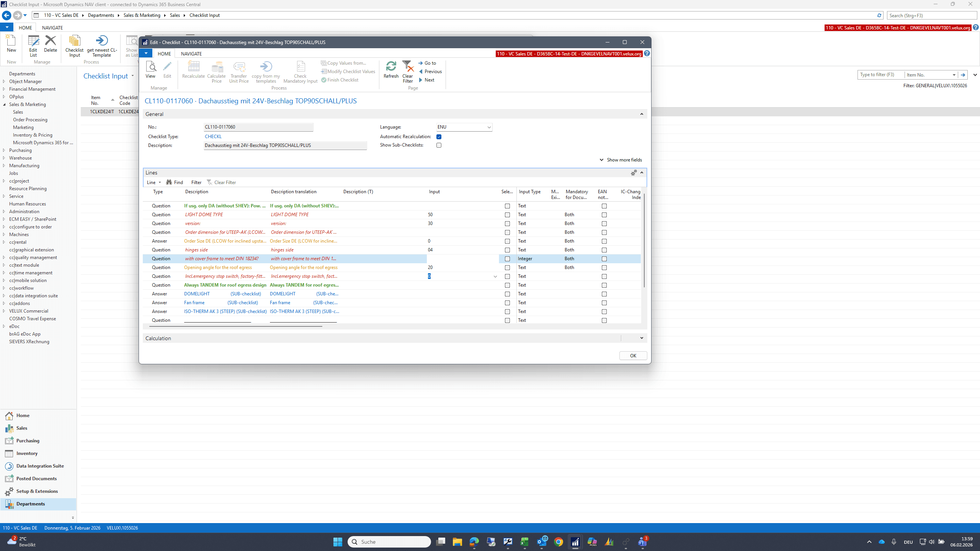Viewport: 980px width, 551px height.
Task: Switch to the NAVIGATE tab in the dialog
Action: [191, 54]
